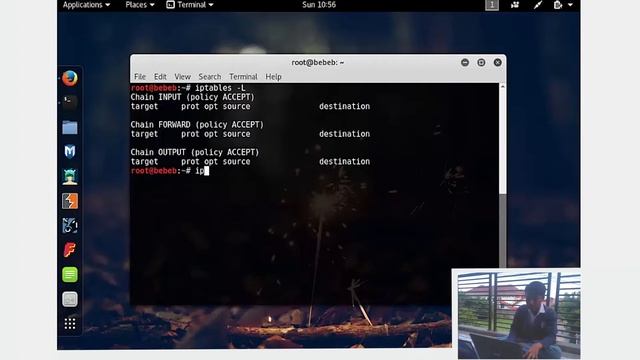This screenshot has width=640, height=360.
Task: Click the webcam video thumbnail
Action: 516,314
